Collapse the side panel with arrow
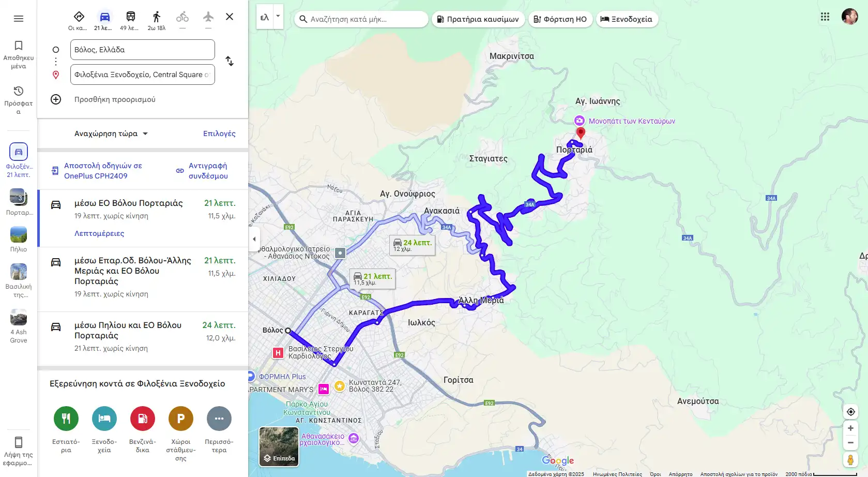868x477 pixels. (254, 239)
